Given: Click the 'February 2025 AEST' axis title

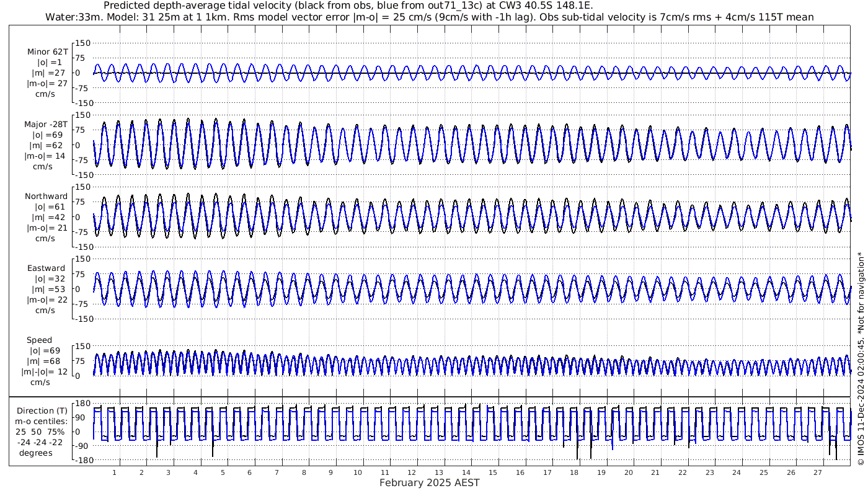Looking at the screenshot, I should [x=429, y=482].
